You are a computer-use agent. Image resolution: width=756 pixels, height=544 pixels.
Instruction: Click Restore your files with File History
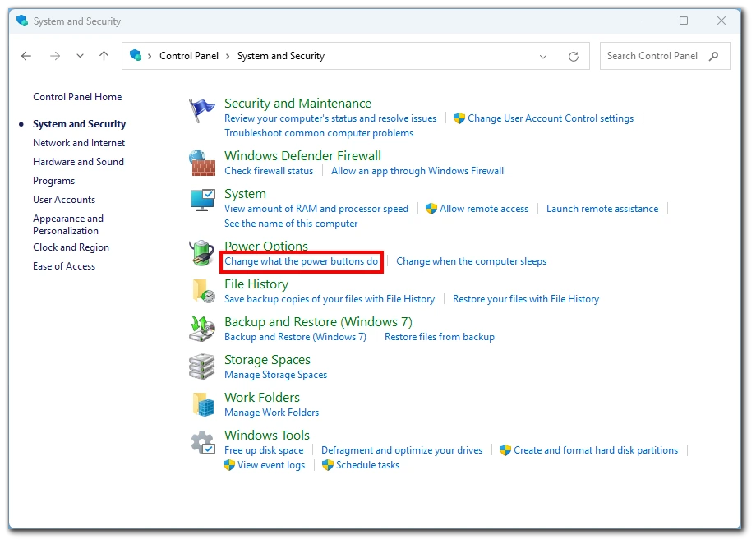coord(526,299)
